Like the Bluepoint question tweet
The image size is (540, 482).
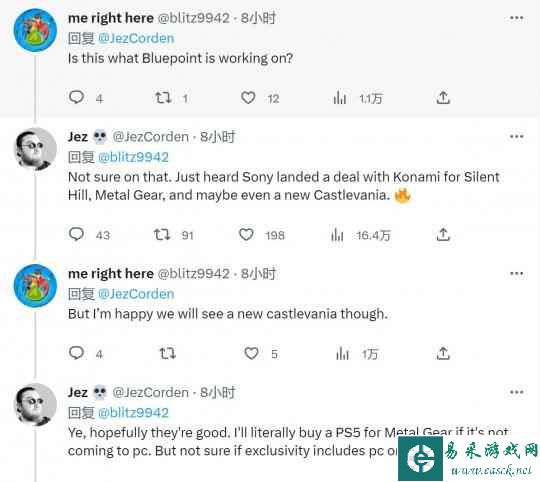pyautogui.click(x=248, y=98)
